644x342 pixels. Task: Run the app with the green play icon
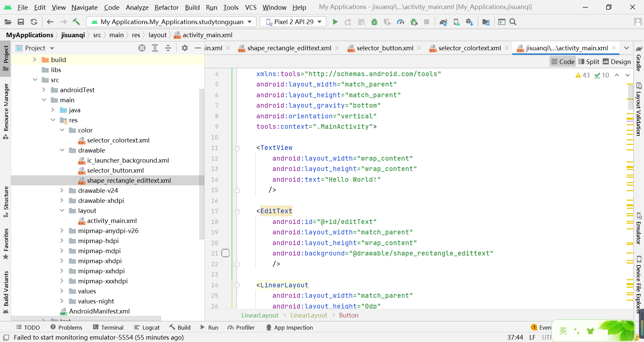(335, 22)
